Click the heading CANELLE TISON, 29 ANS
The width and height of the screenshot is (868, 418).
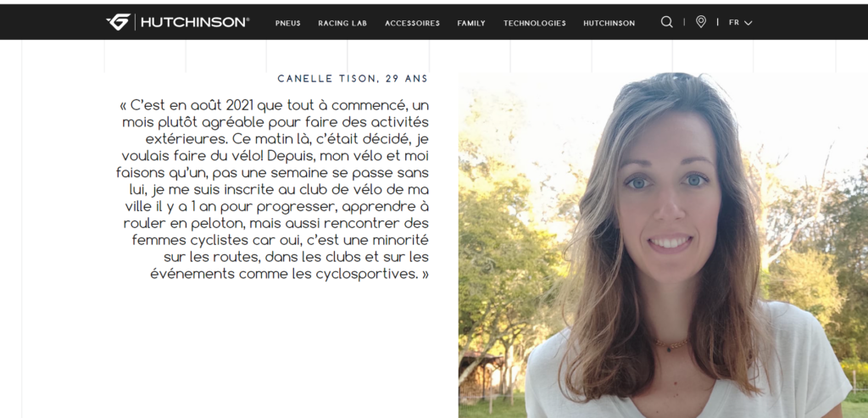[353, 79]
